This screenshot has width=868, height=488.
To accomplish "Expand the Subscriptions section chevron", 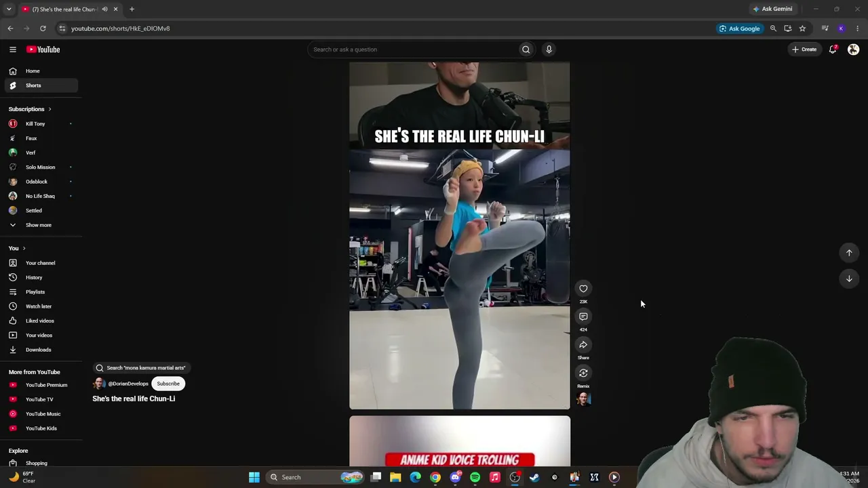I will (x=50, y=109).
